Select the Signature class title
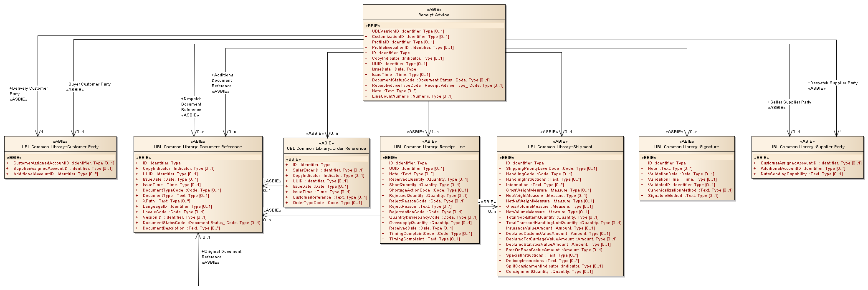The image size is (868, 290). coord(686,147)
